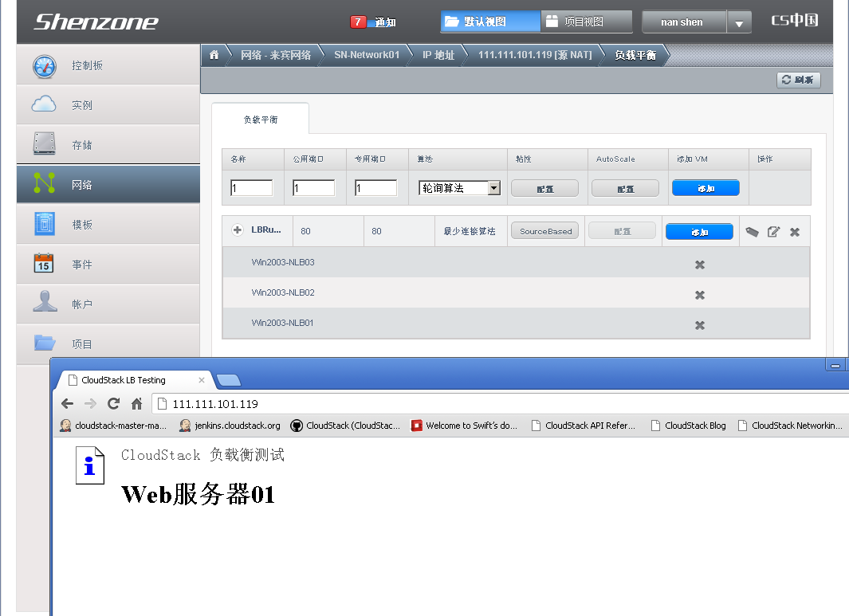Click the browser back arrow
This screenshot has height=616, width=849.
pos(68,403)
